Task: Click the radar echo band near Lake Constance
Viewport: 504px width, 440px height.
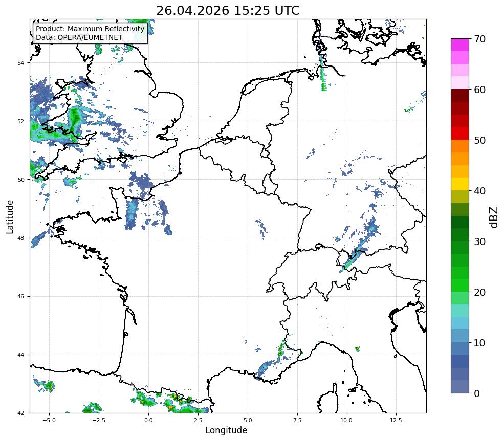Action: coord(354,258)
